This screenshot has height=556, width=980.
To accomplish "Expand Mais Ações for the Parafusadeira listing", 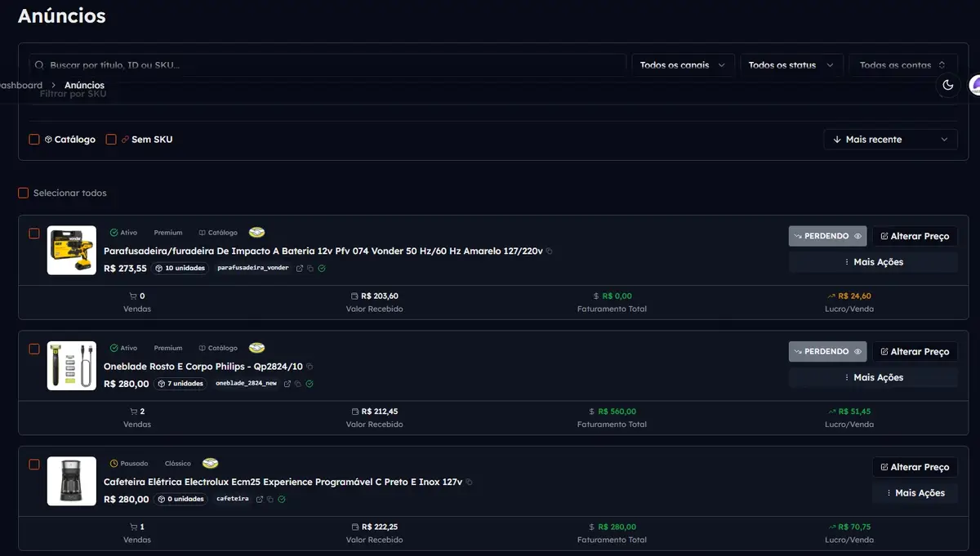I will 873,262.
